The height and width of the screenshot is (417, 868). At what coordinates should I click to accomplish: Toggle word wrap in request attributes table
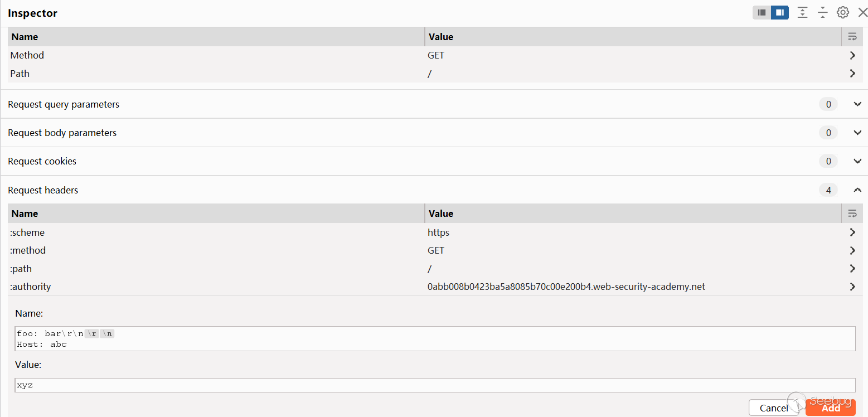[x=852, y=37]
